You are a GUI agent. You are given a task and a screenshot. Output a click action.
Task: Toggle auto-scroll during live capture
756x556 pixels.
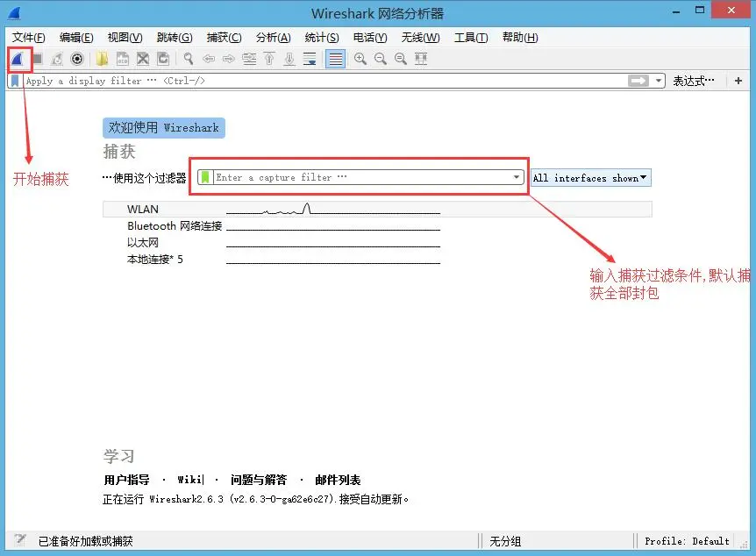click(310, 59)
